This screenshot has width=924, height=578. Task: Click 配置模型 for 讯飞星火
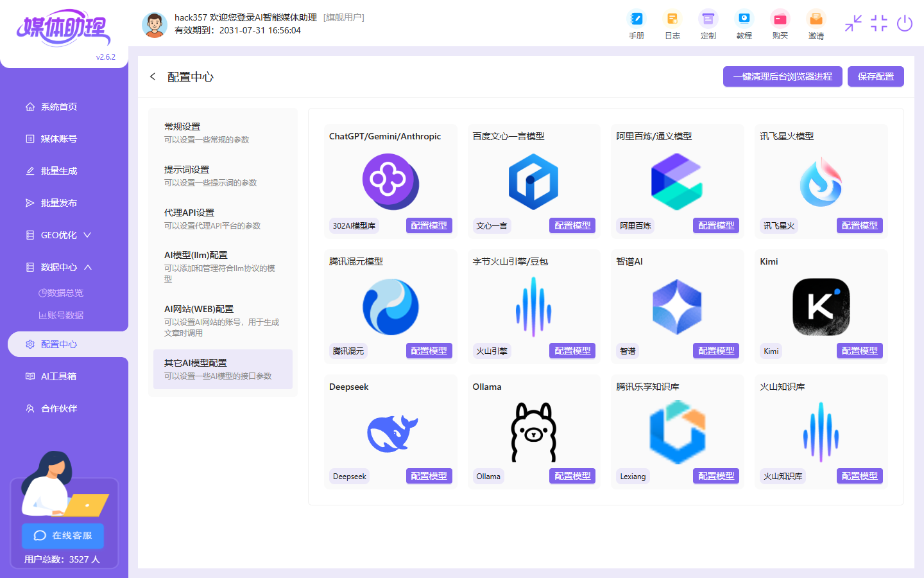pyautogui.click(x=860, y=225)
